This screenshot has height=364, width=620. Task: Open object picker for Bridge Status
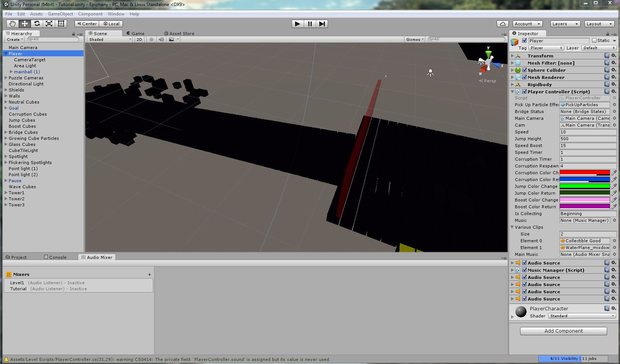[614, 112]
